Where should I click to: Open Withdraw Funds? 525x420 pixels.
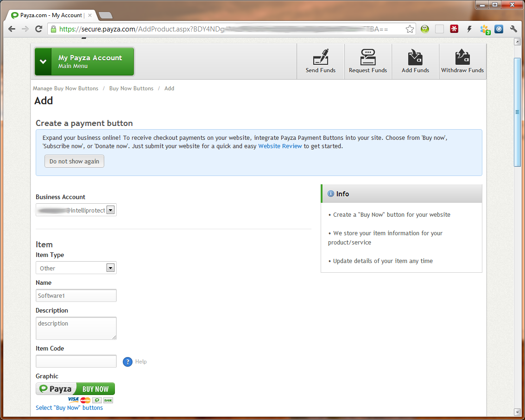click(462, 62)
